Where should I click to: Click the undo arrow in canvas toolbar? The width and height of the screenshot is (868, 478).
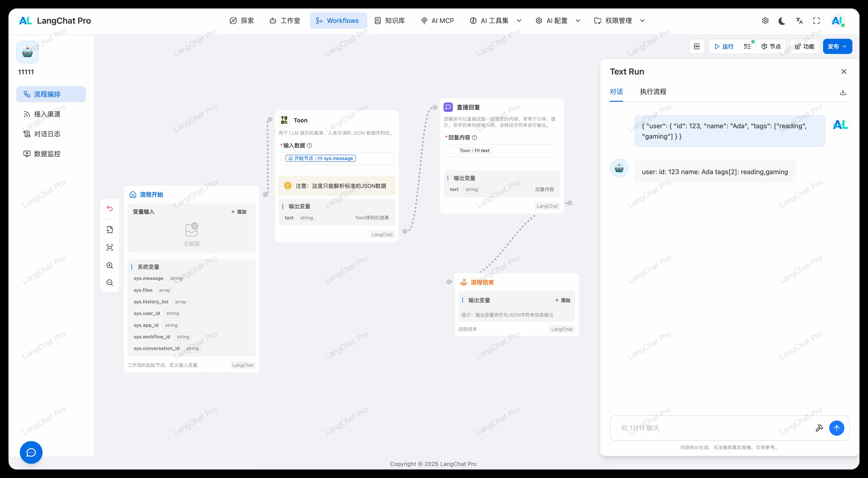tap(110, 208)
